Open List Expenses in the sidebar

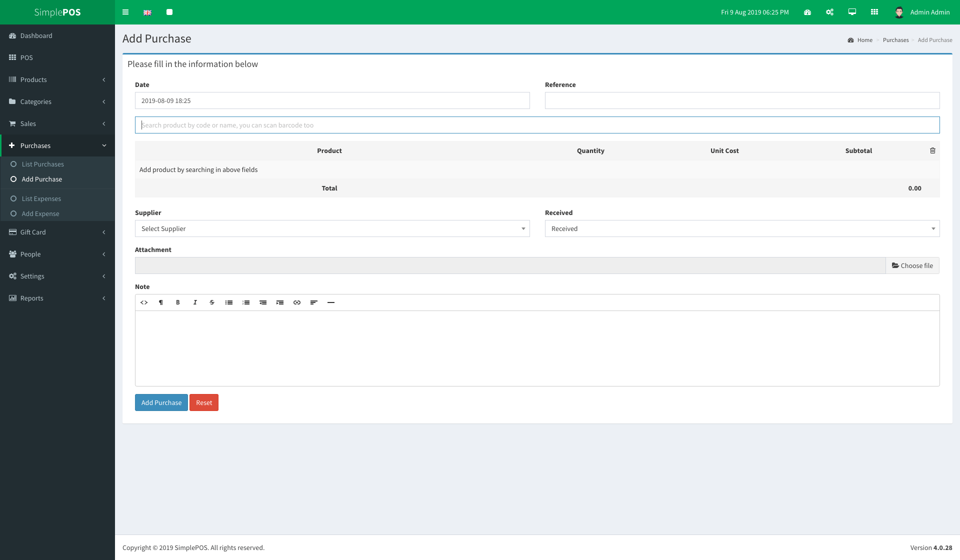pyautogui.click(x=57, y=198)
